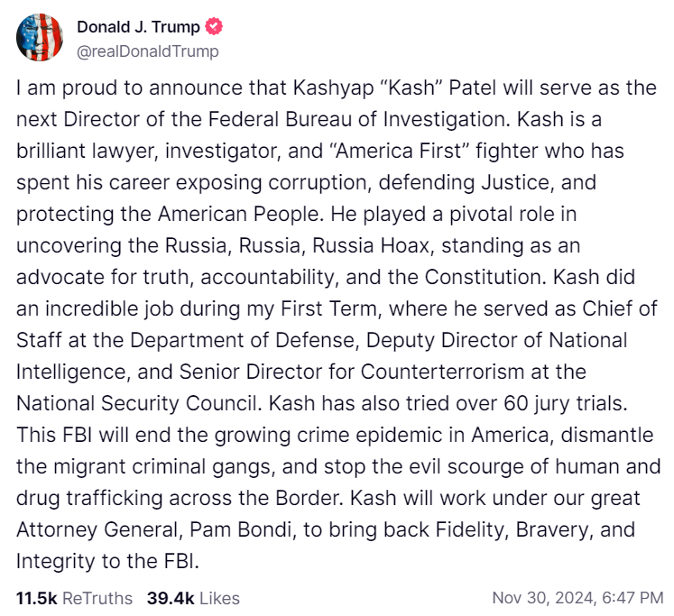Click the ReTruths label under the post
Viewport: 674px width, 616px height.
pos(98,598)
